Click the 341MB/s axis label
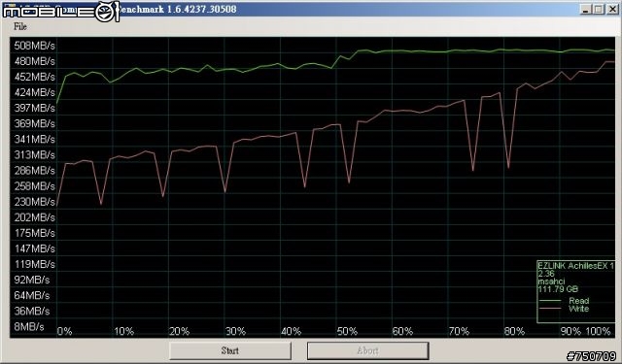Image resolution: width=622 pixels, height=364 pixels. pos(35,139)
